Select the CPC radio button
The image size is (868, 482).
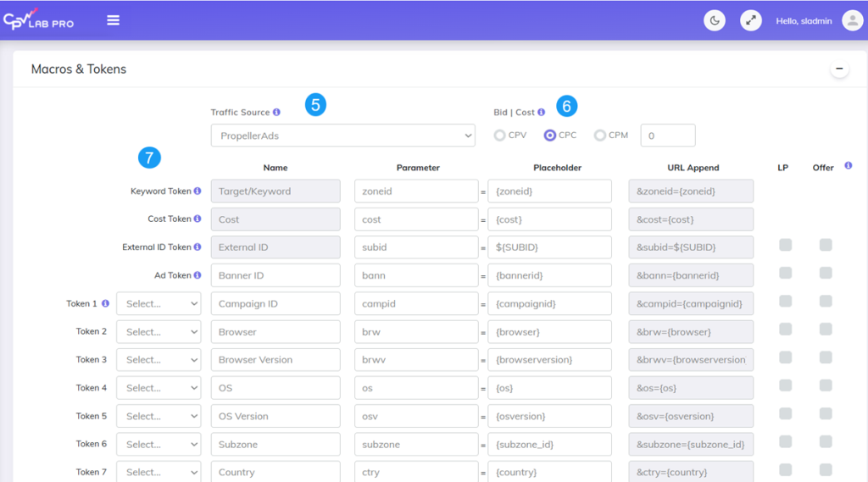coord(549,135)
